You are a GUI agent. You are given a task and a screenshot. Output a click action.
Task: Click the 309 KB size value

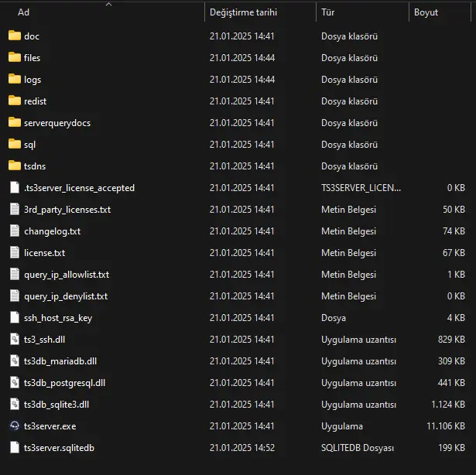(x=451, y=361)
